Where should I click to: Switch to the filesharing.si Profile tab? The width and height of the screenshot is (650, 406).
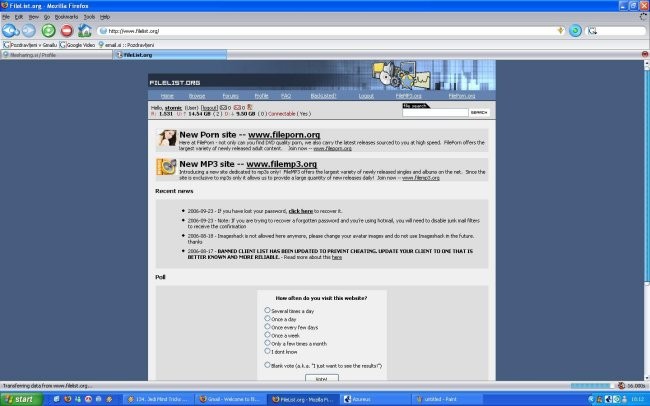coord(56,55)
